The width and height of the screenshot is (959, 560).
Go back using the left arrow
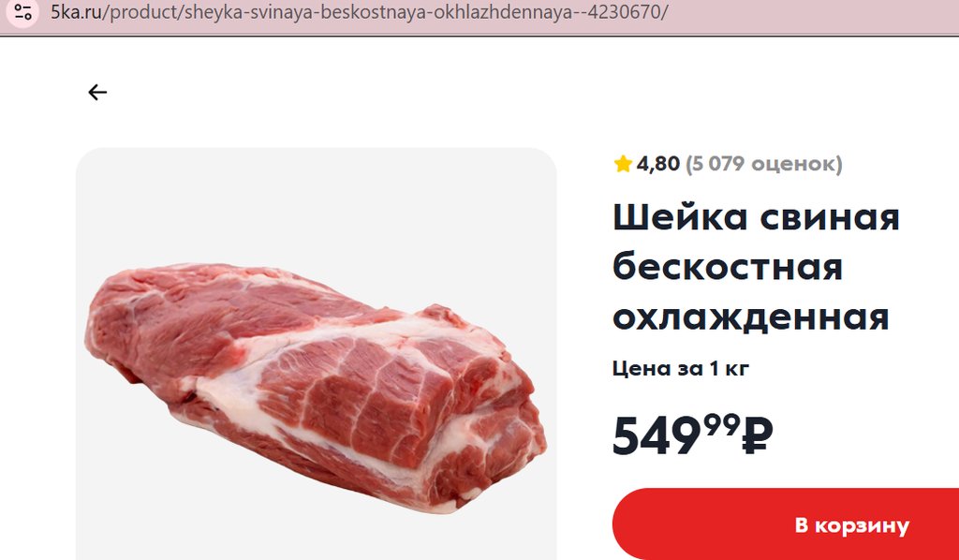click(x=97, y=93)
